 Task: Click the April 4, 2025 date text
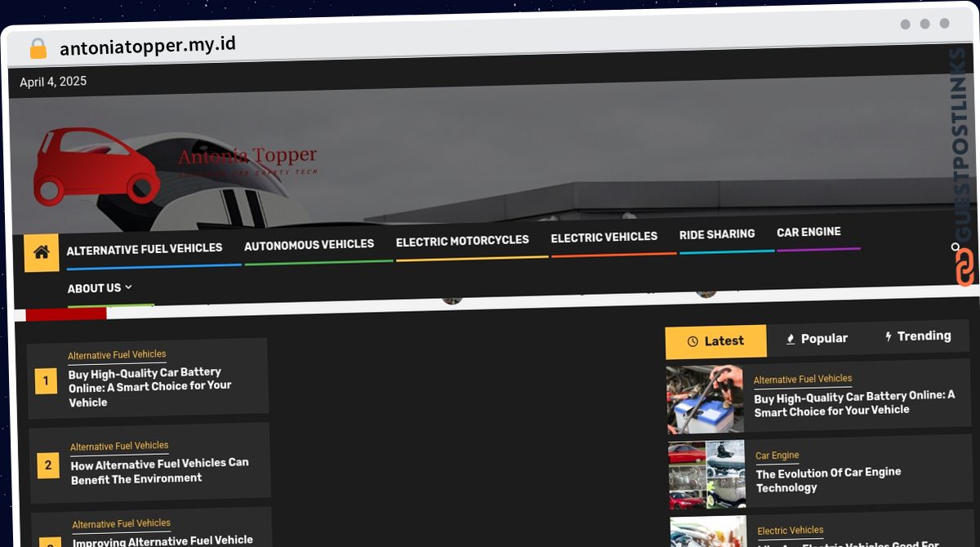point(53,82)
